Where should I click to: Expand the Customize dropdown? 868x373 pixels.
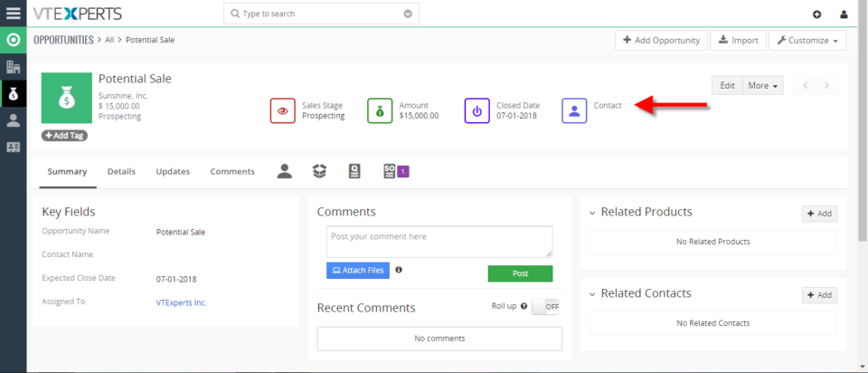coord(807,40)
